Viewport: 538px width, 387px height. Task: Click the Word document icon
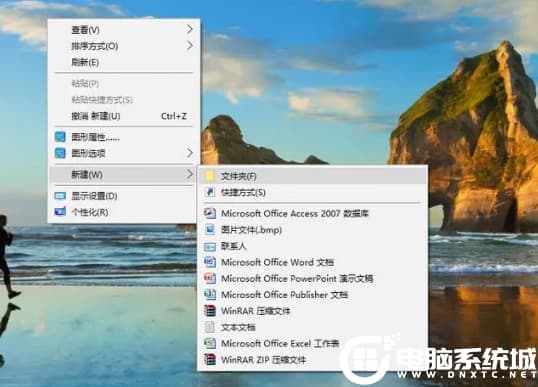[x=210, y=262]
